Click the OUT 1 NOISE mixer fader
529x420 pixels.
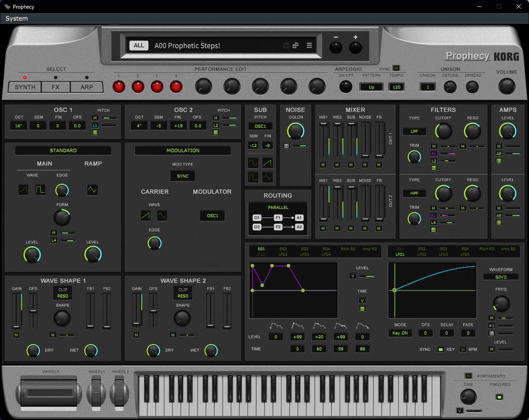[x=365, y=140]
